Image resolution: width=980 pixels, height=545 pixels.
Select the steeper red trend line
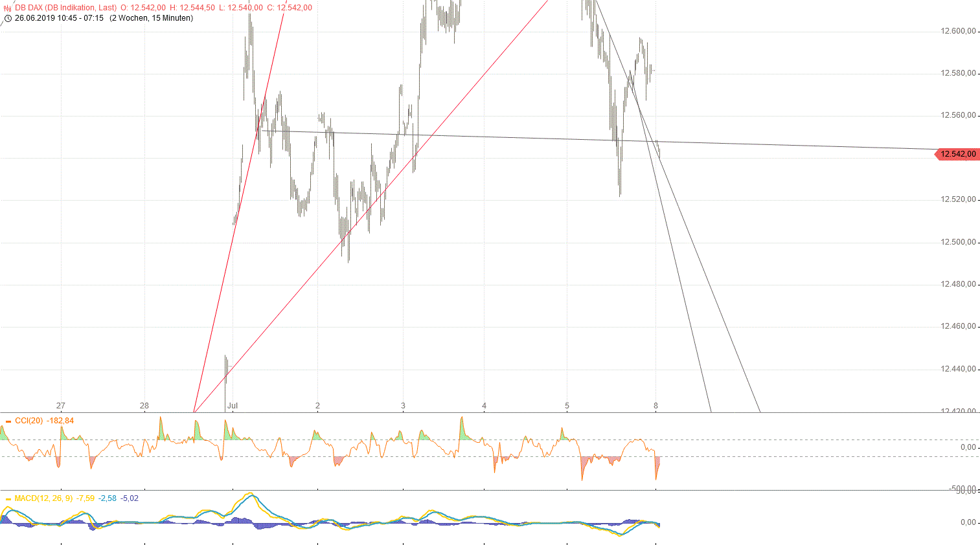coord(240,207)
